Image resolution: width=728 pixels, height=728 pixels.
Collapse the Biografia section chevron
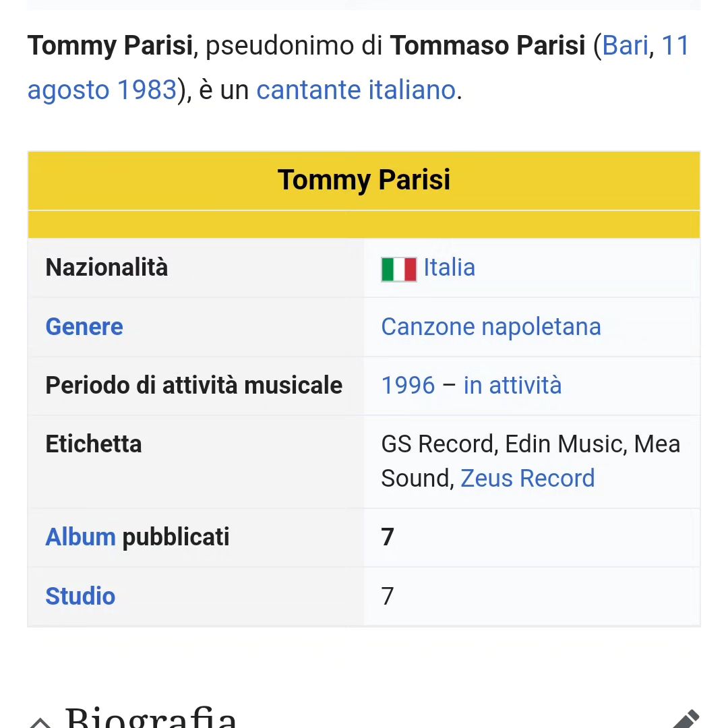click(x=40, y=723)
